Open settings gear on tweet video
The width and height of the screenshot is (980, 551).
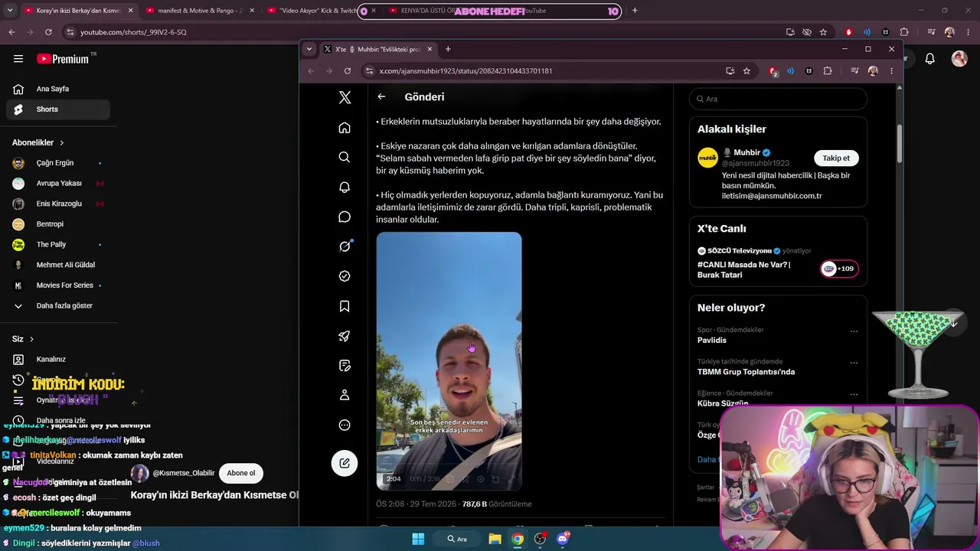pos(480,479)
